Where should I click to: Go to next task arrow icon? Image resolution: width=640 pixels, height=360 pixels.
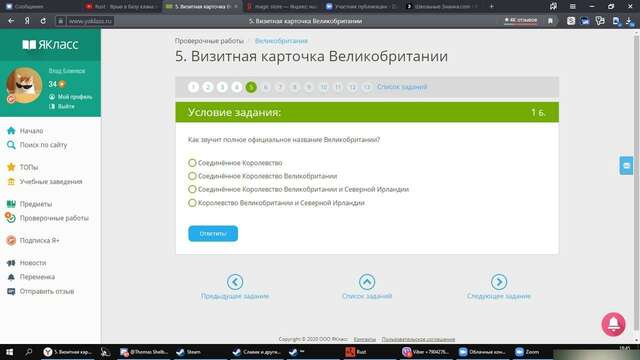[x=499, y=282]
